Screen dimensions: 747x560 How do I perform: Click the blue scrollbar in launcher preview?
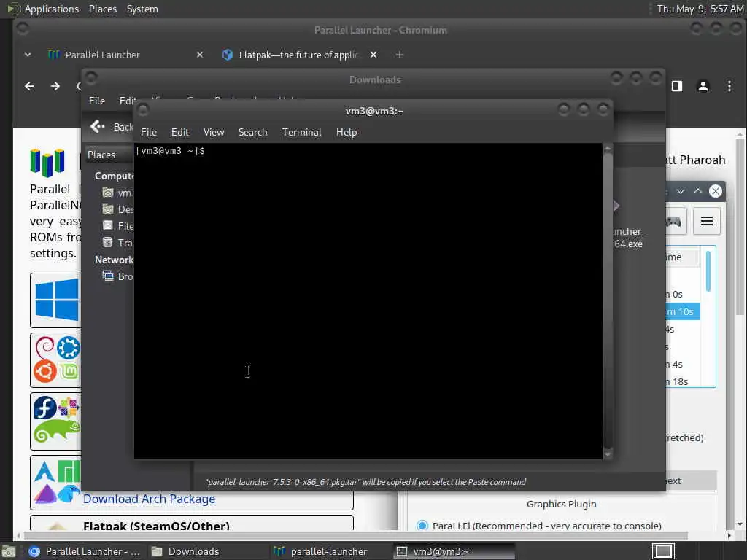(x=708, y=271)
